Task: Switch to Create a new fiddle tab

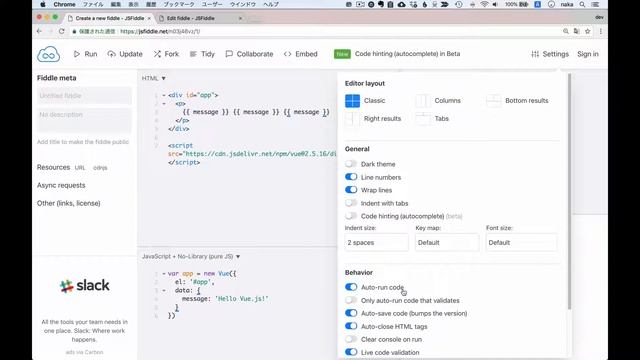Action: 109,18
